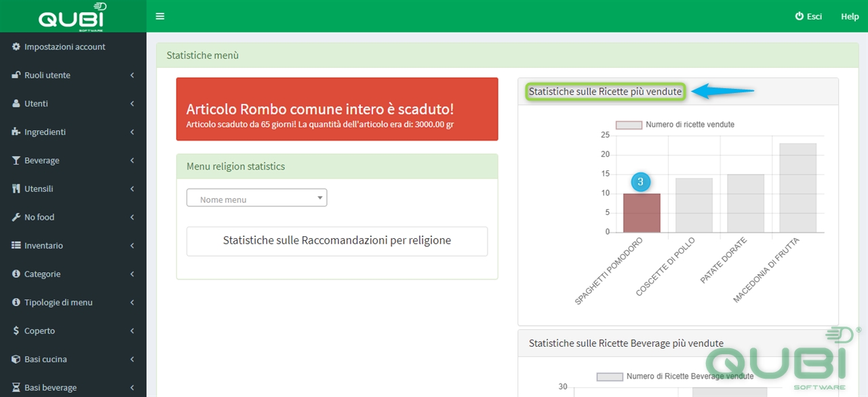Screen dimensions: 868x397
Task: Open Impostazioni account in sidebar
Action: pyautogui.click(x=73, y=47)
